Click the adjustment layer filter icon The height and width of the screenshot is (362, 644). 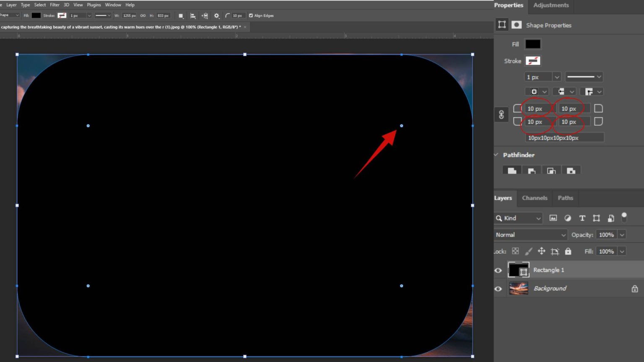[x=568, y=218]
